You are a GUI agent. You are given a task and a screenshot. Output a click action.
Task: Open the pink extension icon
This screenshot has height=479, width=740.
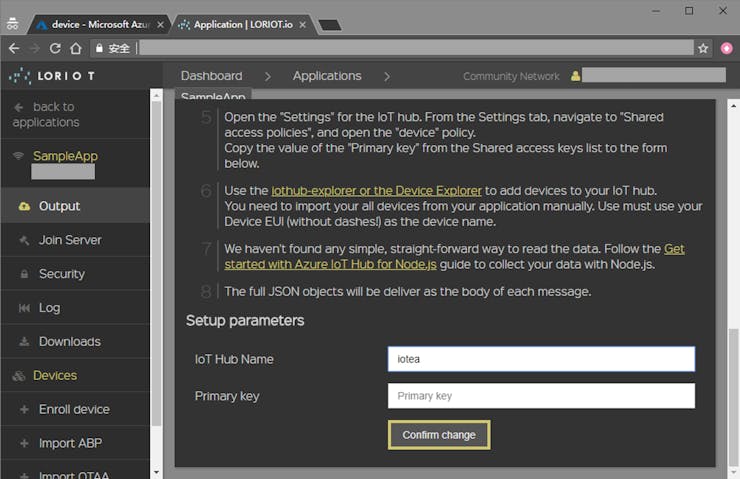click(x=726, y=48)
